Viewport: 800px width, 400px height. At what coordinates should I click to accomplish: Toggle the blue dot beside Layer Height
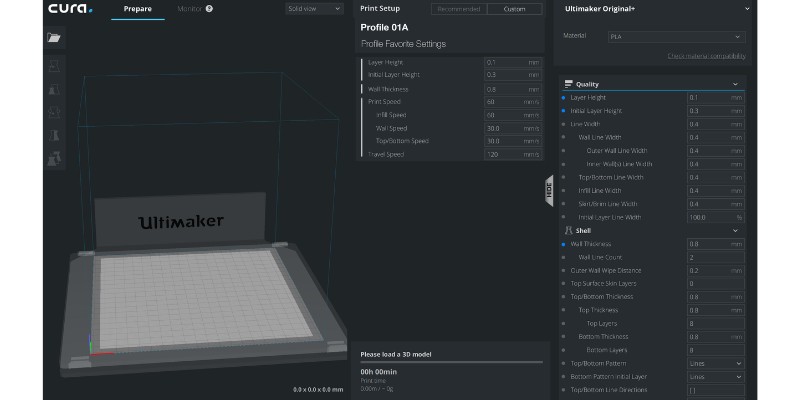(x=563, y=97)
